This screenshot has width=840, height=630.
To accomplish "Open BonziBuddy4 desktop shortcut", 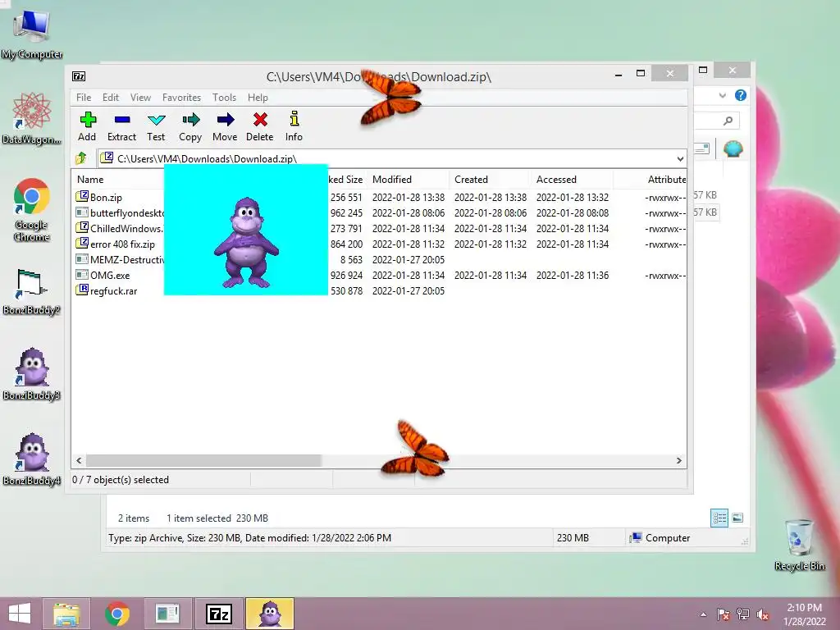I will coord(32,459).
